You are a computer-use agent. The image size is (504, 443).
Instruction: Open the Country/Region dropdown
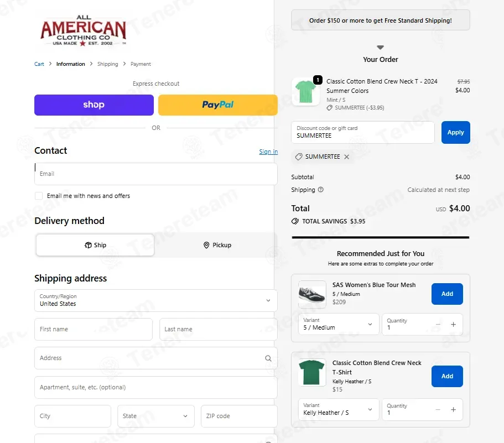tap(156, 300)
